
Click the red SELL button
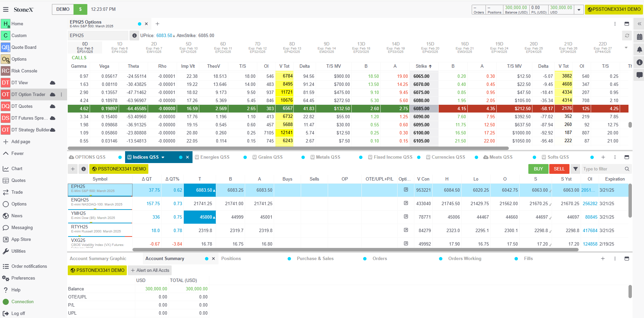[559, 169]
